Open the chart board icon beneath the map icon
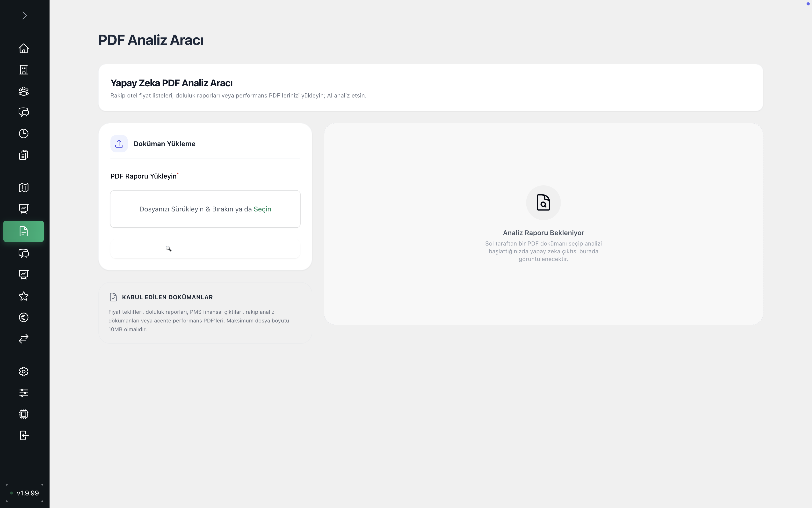This screenshot has width=812, height=508. pyautogui.click(x=23, y=209)
